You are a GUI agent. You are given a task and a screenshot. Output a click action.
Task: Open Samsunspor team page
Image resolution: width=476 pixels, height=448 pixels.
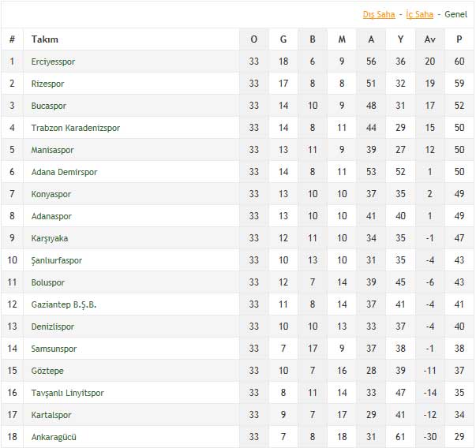pyautogui.click(x=54, y=349)
